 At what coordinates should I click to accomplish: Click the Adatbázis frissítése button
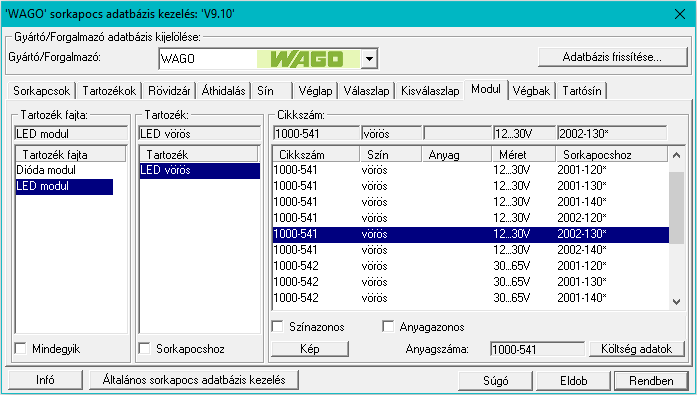pos(612,57)
